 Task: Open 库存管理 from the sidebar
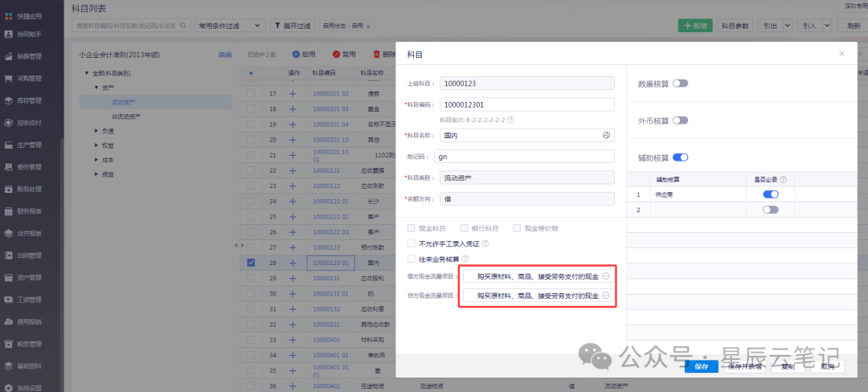8,100
